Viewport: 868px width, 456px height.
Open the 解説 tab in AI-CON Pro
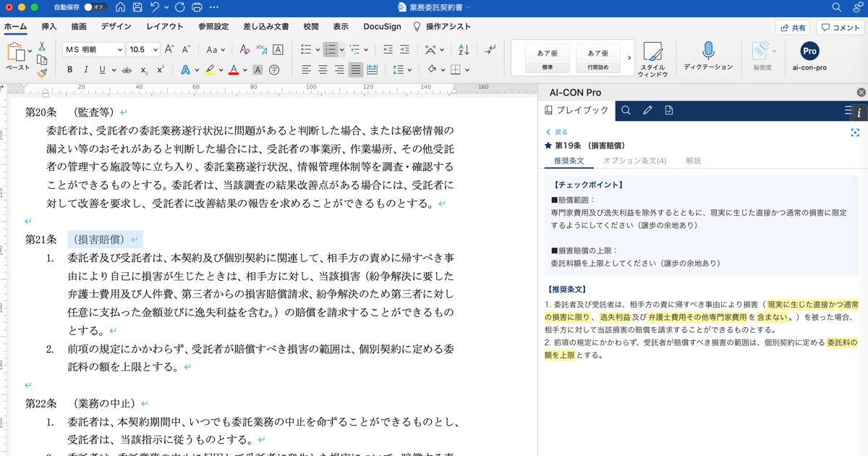693,161
